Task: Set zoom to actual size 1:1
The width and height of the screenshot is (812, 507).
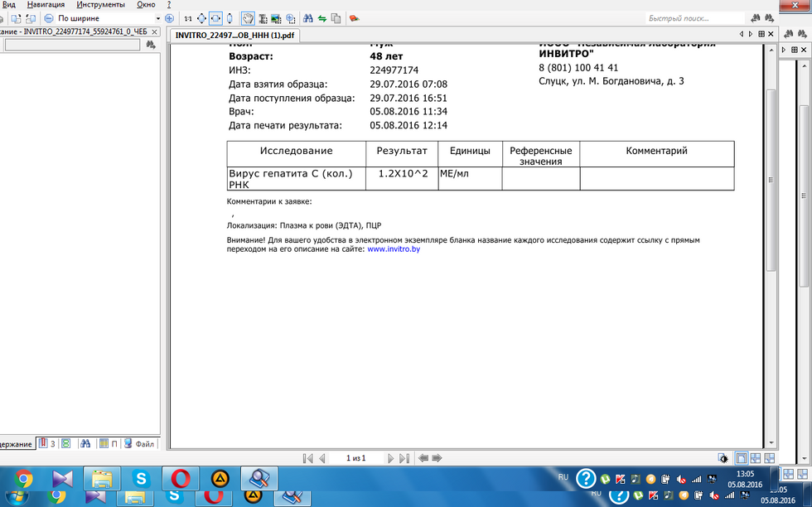Action: (x=188, y=18)
